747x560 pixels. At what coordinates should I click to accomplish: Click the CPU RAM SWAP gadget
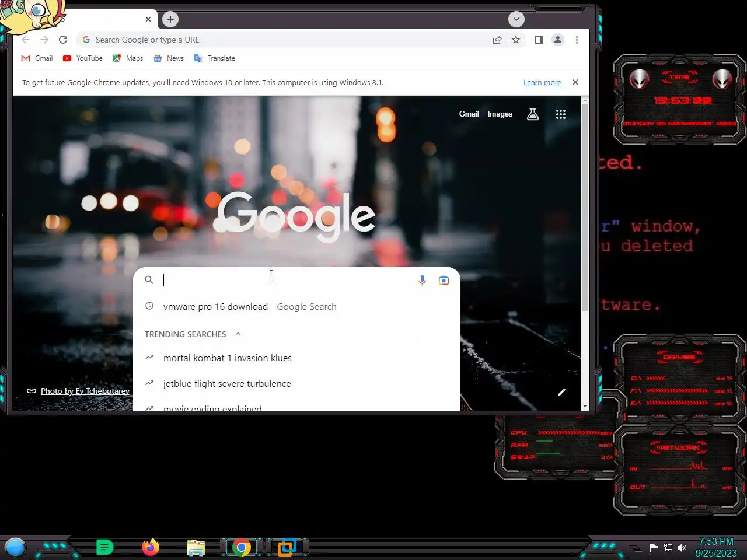pyautogui.click(x=556, y=446)
